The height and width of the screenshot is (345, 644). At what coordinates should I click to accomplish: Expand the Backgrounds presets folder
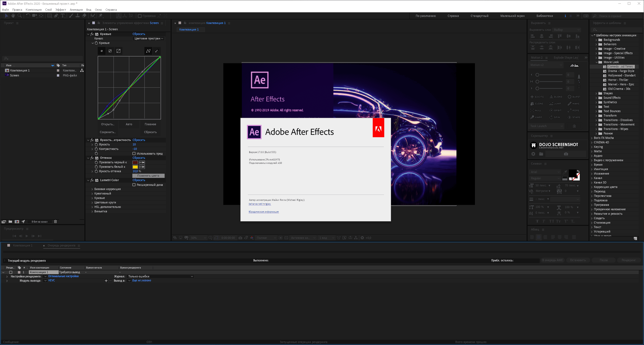[596, 40]
